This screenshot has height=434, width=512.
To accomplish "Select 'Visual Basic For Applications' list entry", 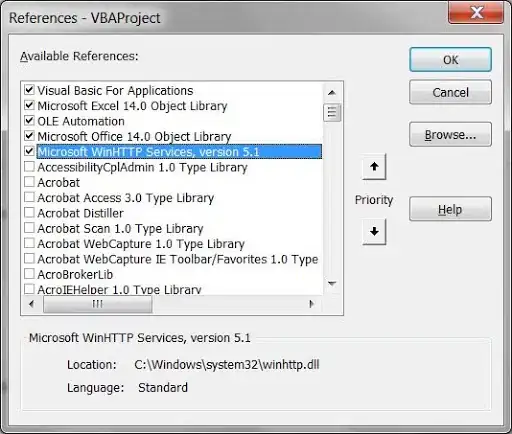I will [x=115, y=91].
